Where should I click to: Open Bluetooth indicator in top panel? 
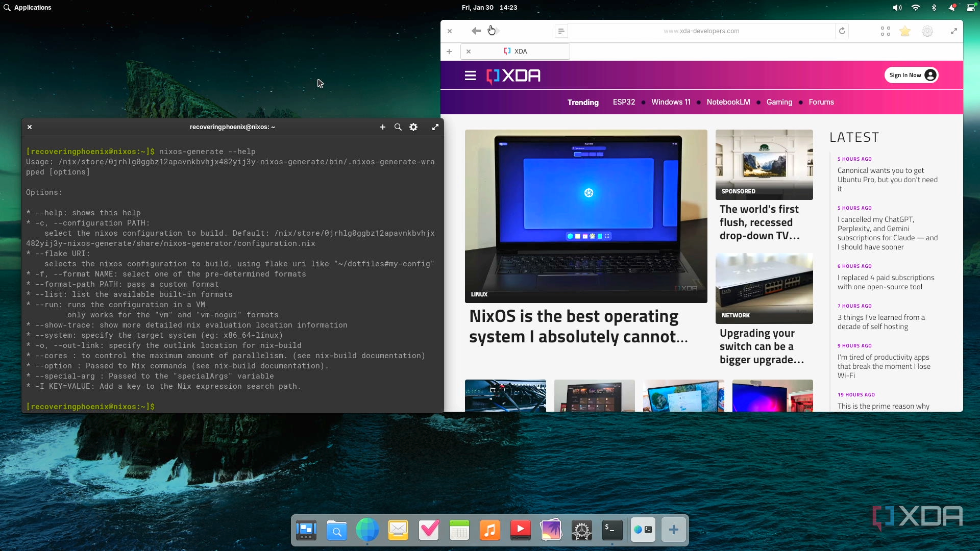pos(934,8)
